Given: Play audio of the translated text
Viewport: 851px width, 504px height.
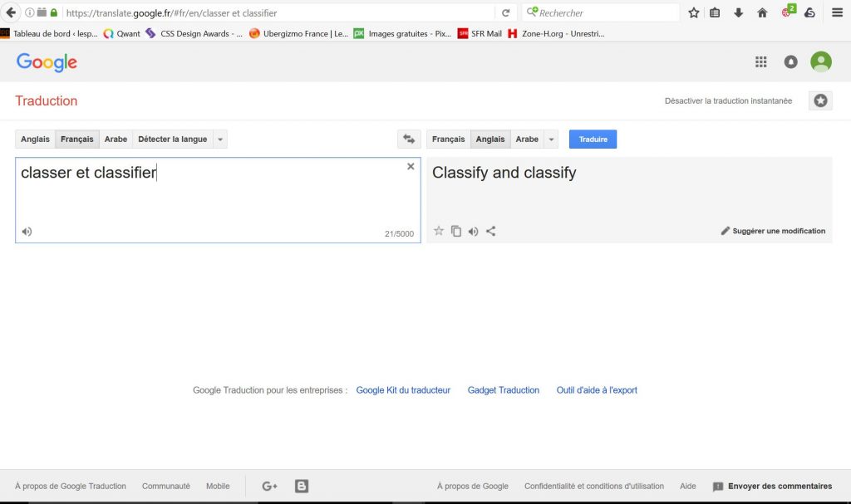Looking at the screenshot, I should coord(473,232).
